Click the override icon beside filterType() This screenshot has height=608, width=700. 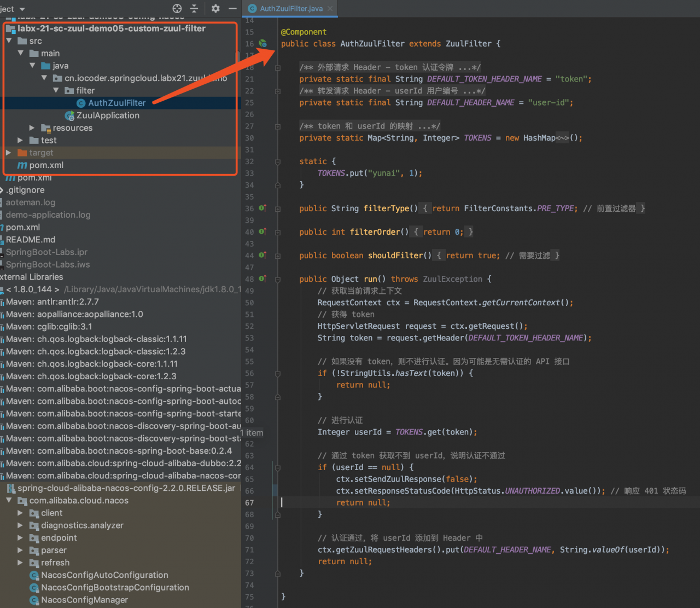click(x=262, y=209)
